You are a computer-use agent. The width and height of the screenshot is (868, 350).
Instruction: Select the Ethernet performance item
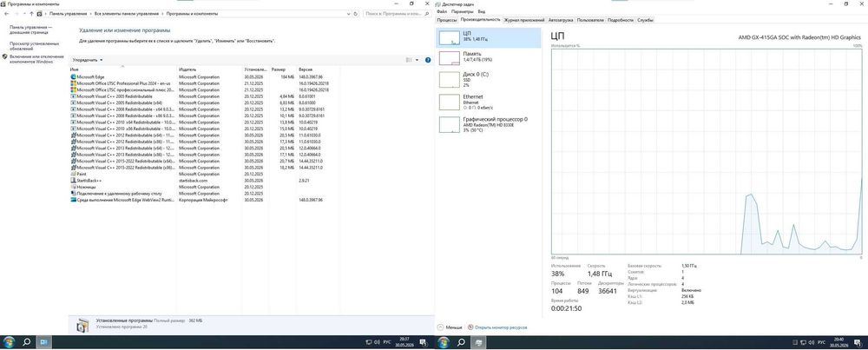[488, 102]
